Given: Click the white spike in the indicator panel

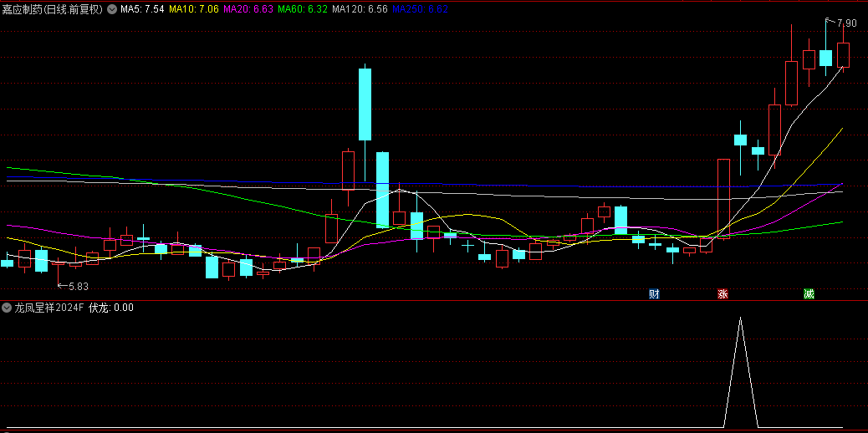Looking at the screenshot, I should coord(741,372).
